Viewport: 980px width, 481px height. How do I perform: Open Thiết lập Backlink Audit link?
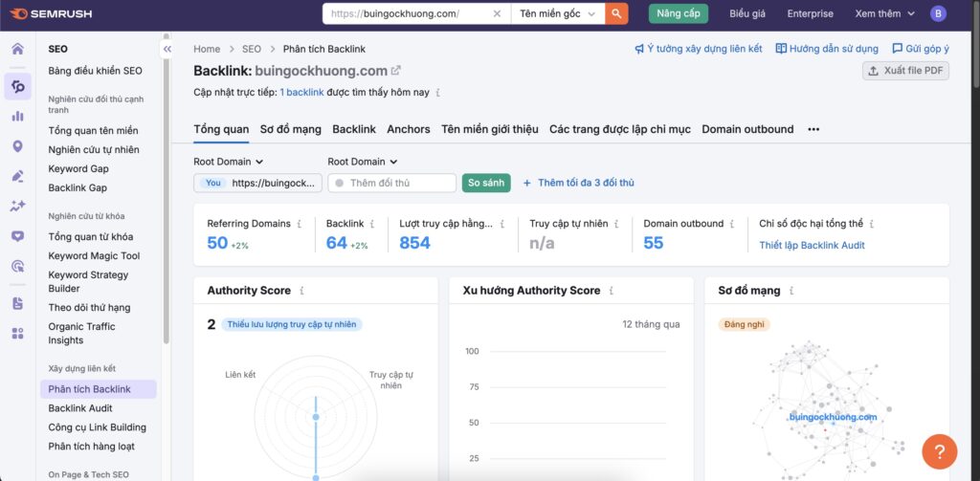tap(812, 246)
